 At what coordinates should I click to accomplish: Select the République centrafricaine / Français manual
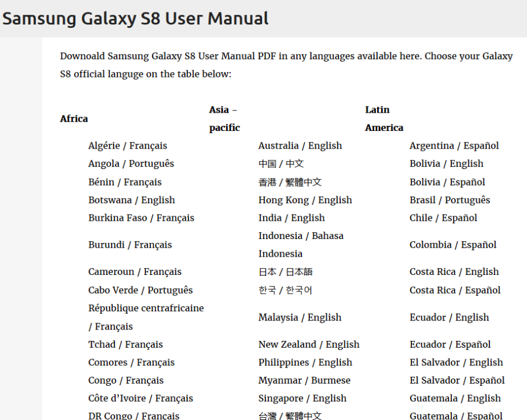pyautogui.click(x=146, y=316)
